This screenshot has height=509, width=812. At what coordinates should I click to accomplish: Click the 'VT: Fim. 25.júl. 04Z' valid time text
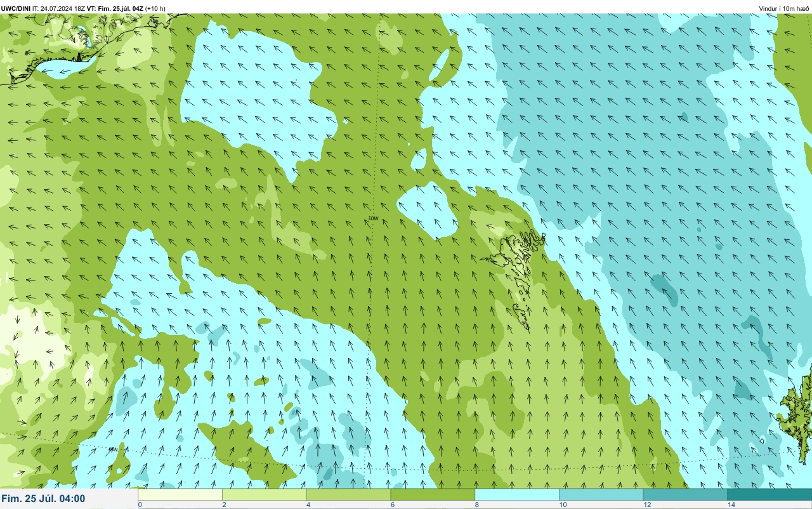tap(115, 8)
